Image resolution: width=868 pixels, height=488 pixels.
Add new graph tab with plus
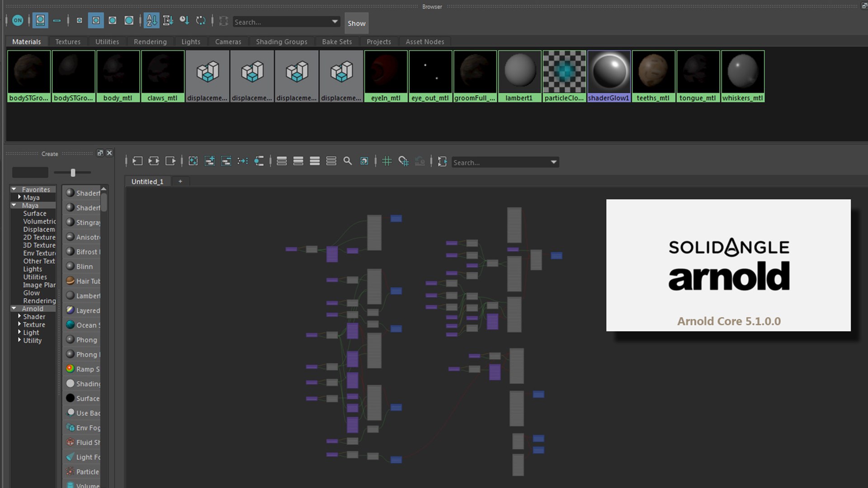point(180,181)
